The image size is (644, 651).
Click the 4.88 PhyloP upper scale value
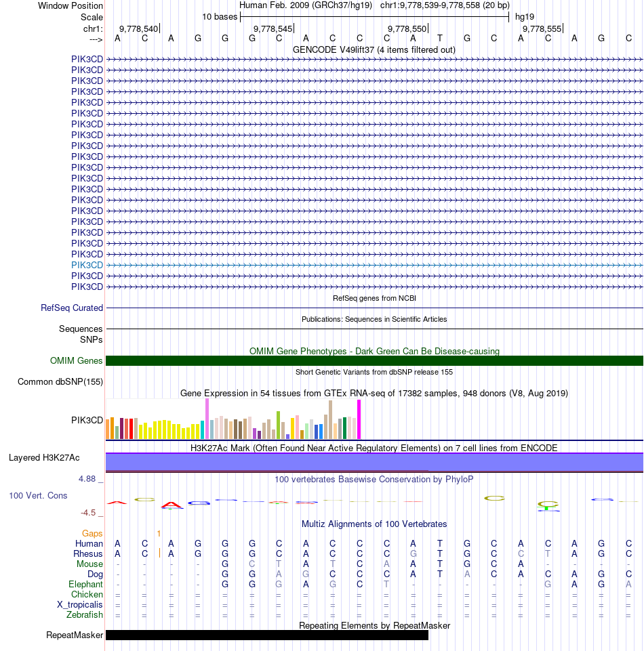tap(87, 479)
